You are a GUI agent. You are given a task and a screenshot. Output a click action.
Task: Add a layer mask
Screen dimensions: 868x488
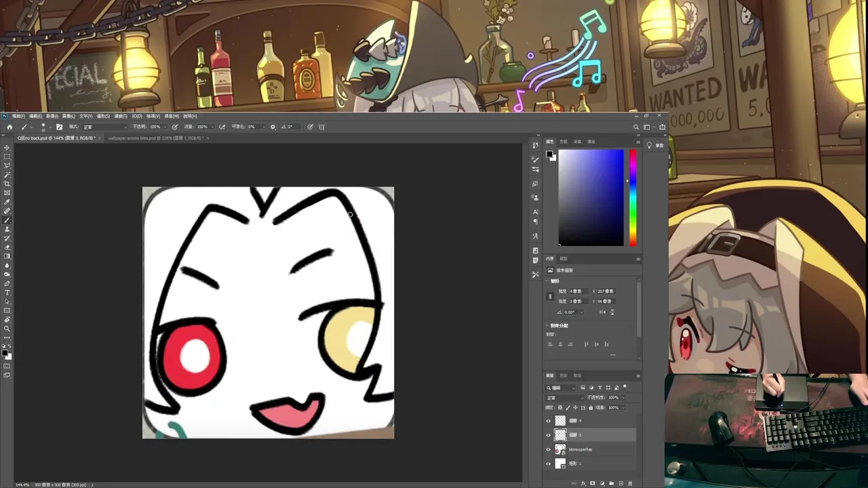pyautogui.click(x=593, y=483)
